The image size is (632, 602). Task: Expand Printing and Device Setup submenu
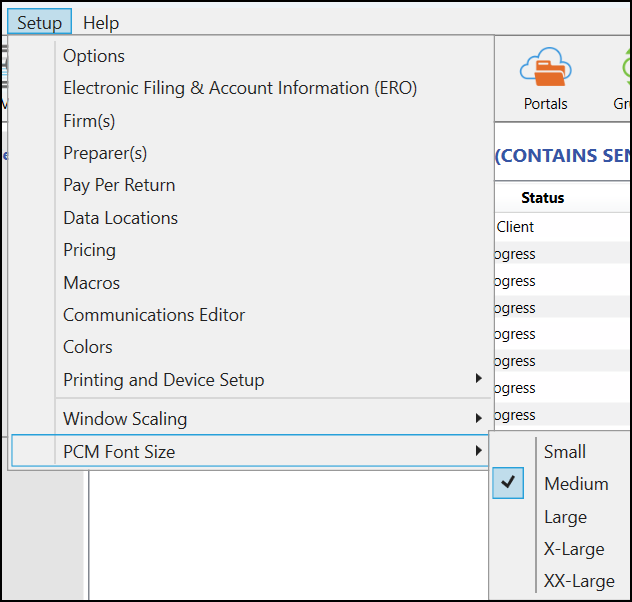coord(251,380)
